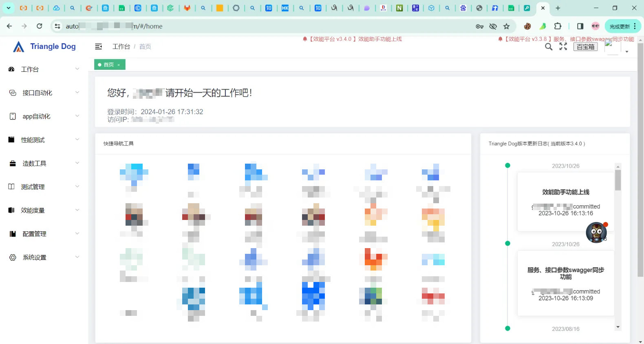Screen dimensions: 644x344
Task: Click the 配置管理 icon in sidebar
Action: point(13,234)
